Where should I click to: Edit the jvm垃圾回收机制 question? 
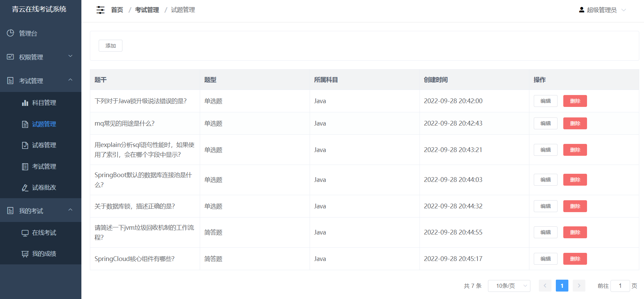[x=545, y=232]
